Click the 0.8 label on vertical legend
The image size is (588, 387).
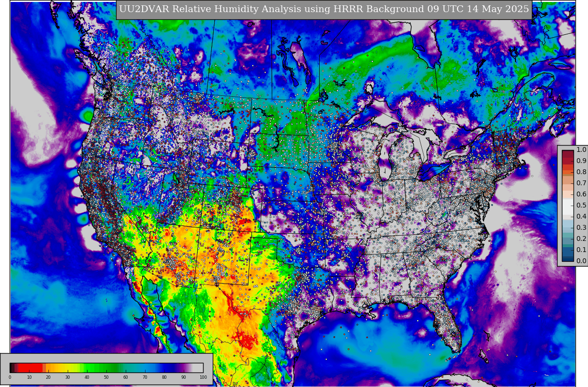click(581, 172)
